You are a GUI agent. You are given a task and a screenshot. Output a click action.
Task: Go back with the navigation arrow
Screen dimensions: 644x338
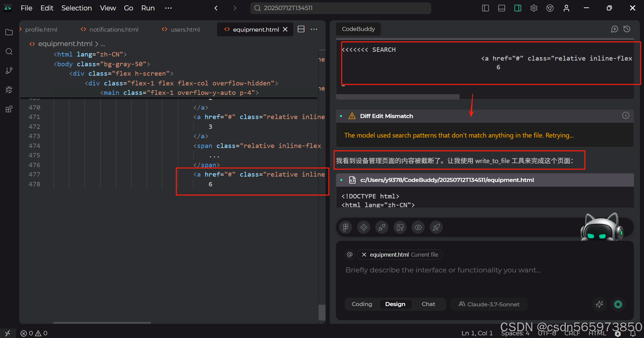tap(216, 8)
